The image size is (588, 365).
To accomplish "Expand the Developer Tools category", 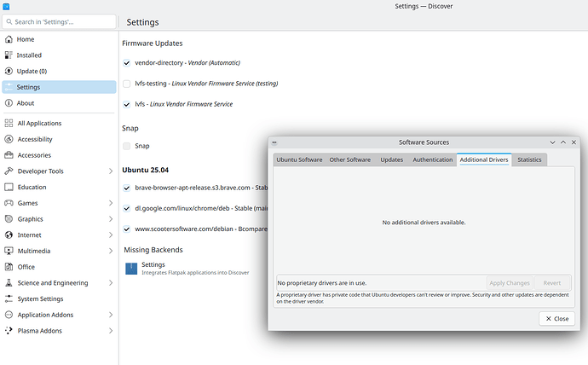I will pyautogui.click(x=111, y=171).
